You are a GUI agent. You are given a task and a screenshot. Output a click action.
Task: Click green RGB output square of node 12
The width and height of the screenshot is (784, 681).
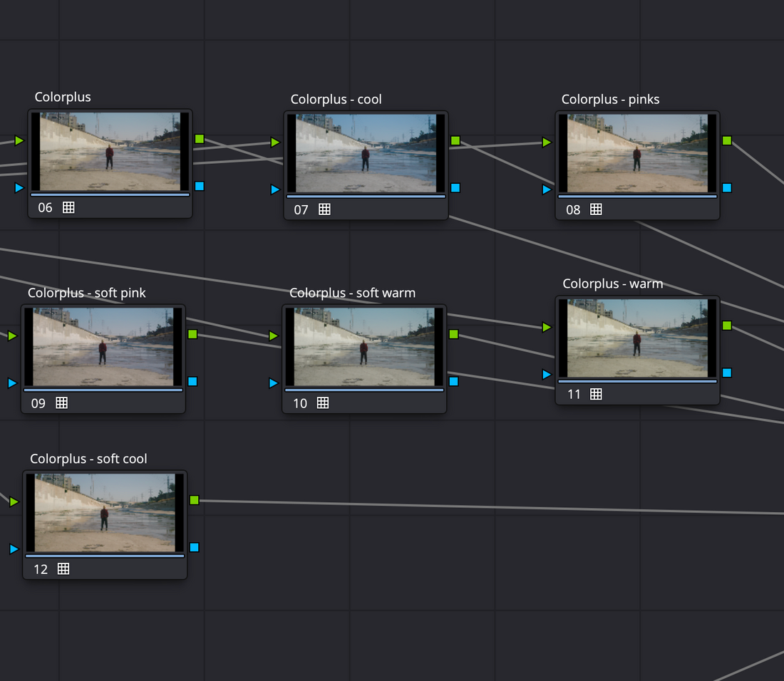(195, 500)
